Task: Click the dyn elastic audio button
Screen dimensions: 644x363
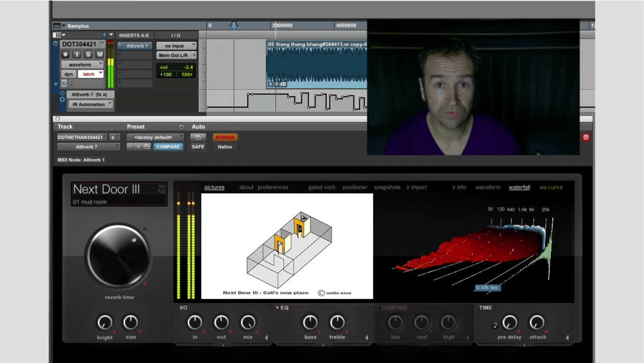Action: (x=68, y=74)
